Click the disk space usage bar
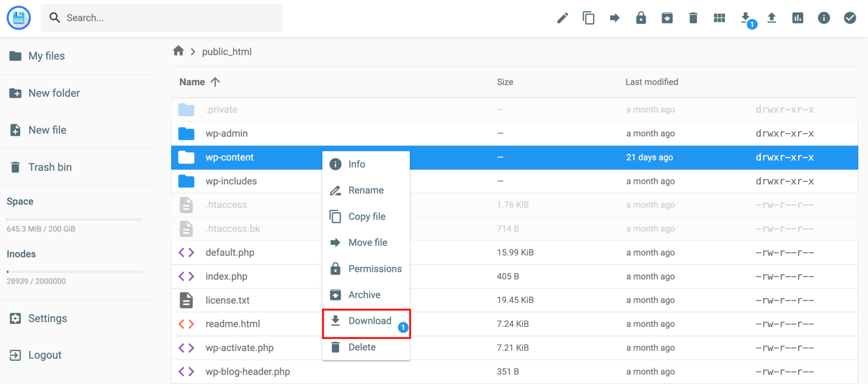868x384 pixels. [74, 220]
